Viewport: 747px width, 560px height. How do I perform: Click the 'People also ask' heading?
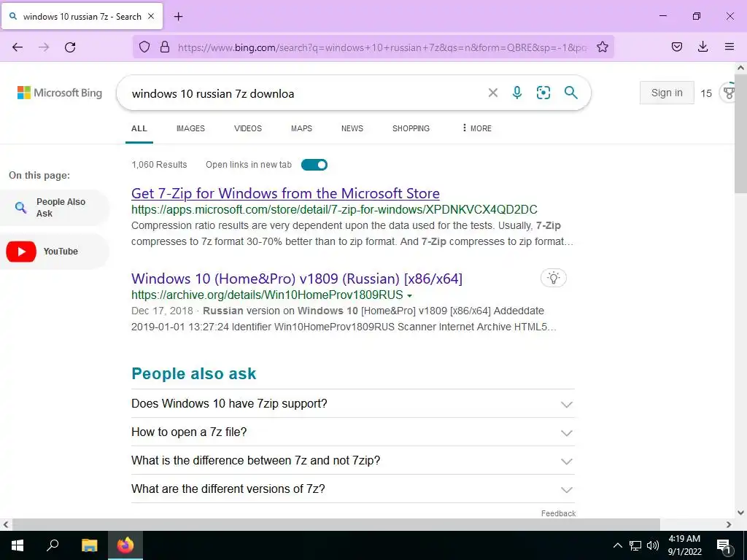[194, 374]
